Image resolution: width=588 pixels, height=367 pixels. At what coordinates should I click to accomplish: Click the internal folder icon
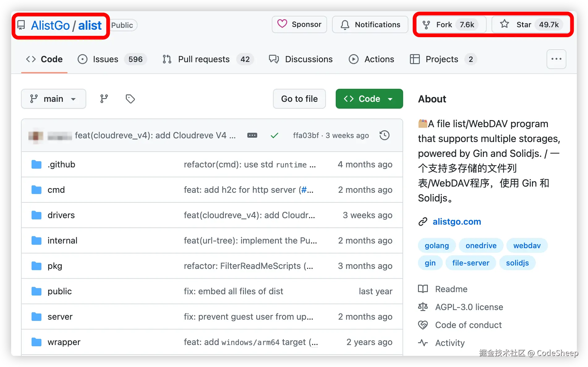coord(36,240)
